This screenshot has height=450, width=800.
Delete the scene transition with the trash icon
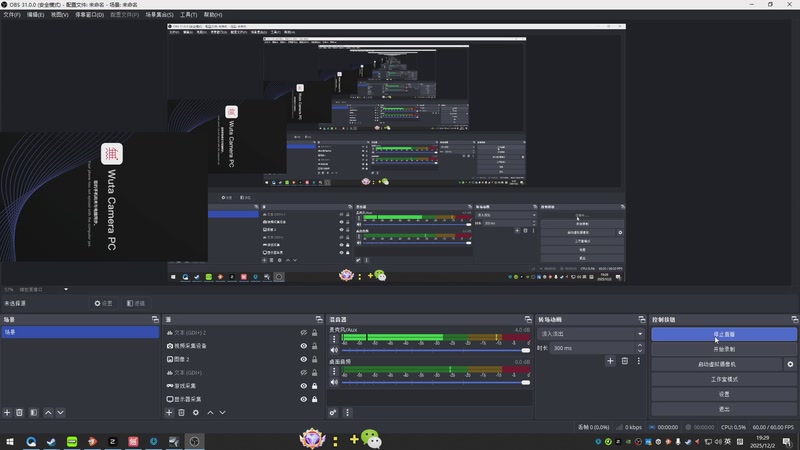click(624, 361)
